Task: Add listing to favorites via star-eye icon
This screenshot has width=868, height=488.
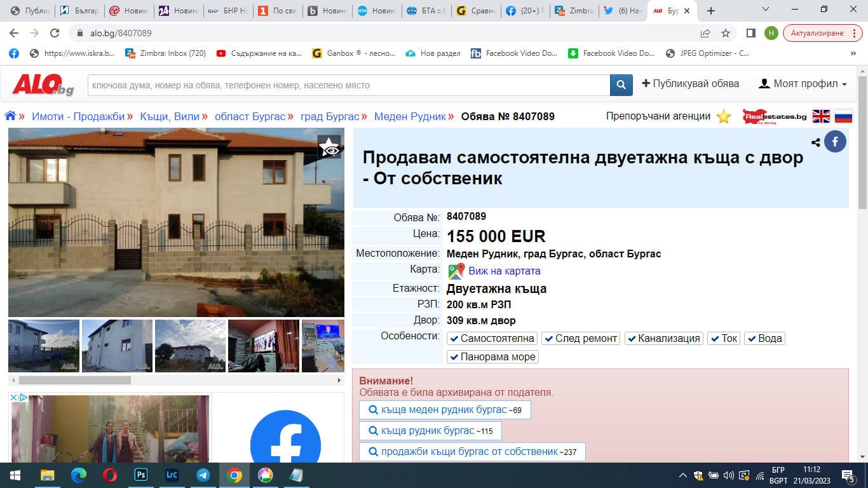Action: tap(329, 147)
